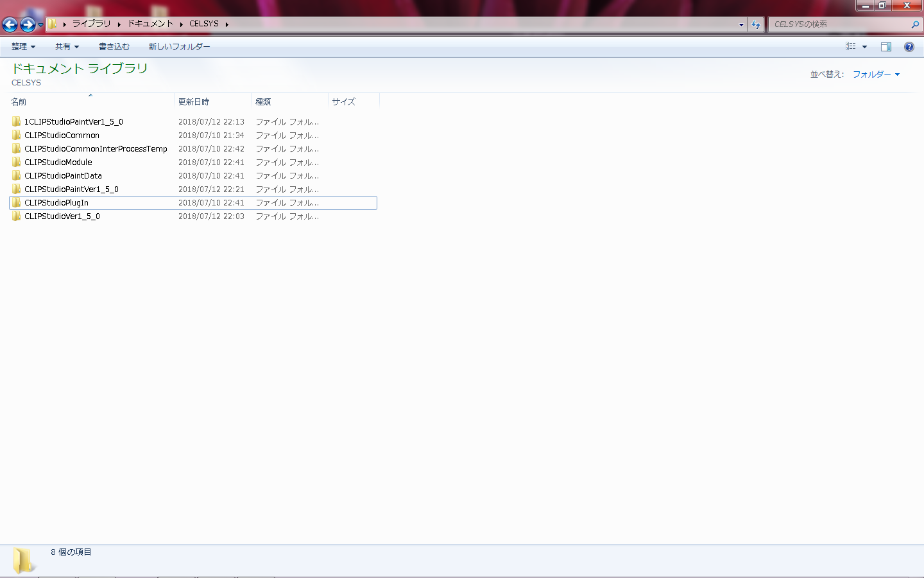Close the Explorer window
Viewport: 924px width, 578px height.
tap(907, 6)
